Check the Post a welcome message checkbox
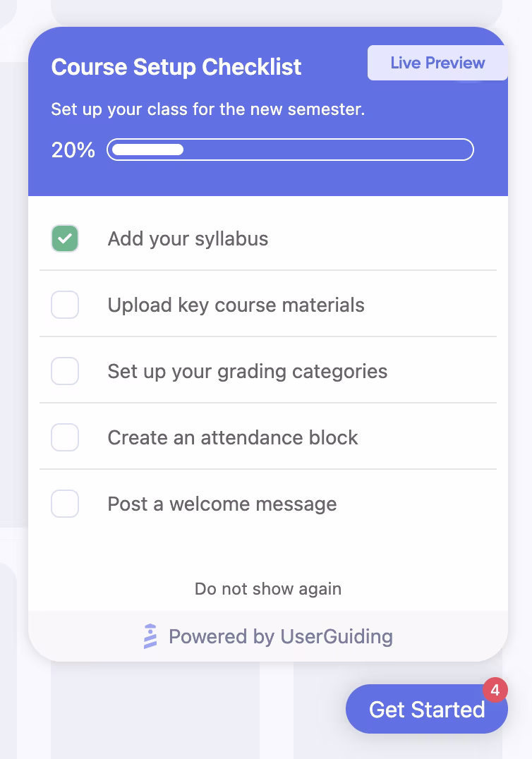Screen dimensions: 532x759 coord(65,504)
